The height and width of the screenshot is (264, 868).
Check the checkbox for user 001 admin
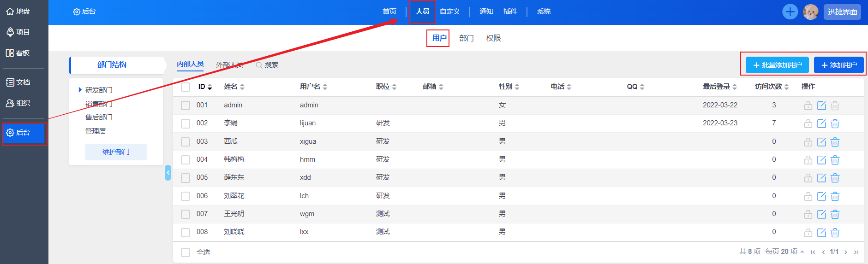click(186, 106)
